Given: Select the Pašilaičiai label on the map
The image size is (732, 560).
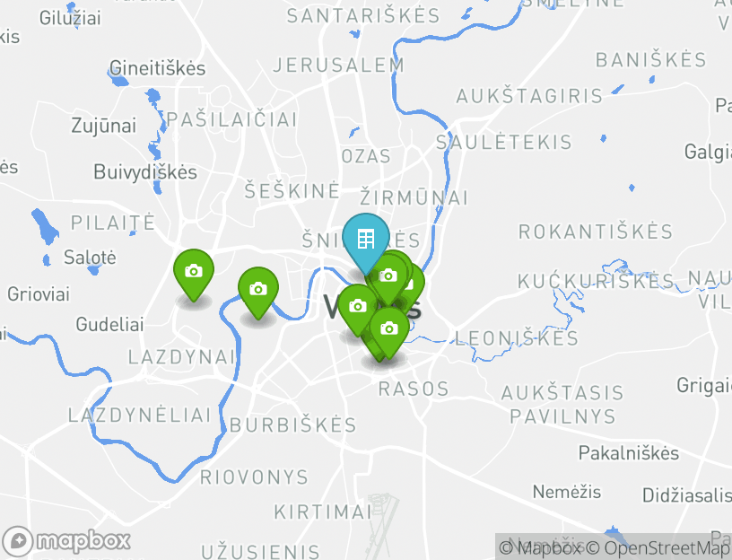Looking at the screenshot, I should click(231, 119).
